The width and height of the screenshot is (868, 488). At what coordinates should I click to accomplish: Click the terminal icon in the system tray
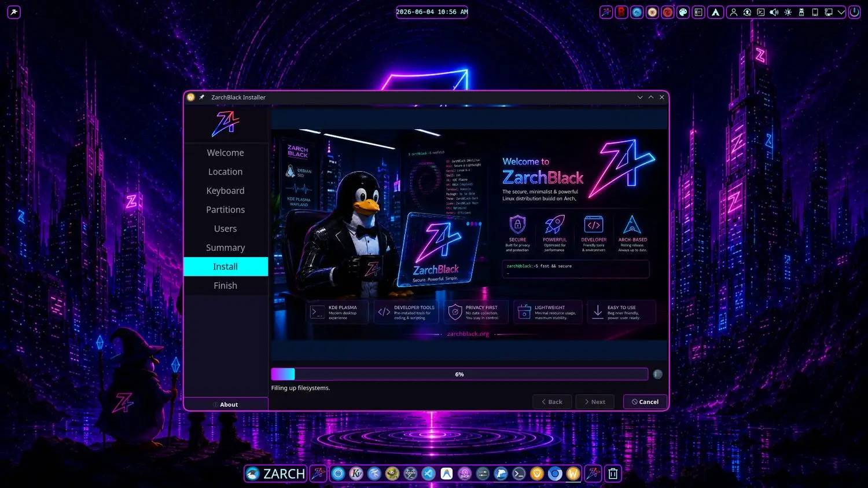[761, 12]
